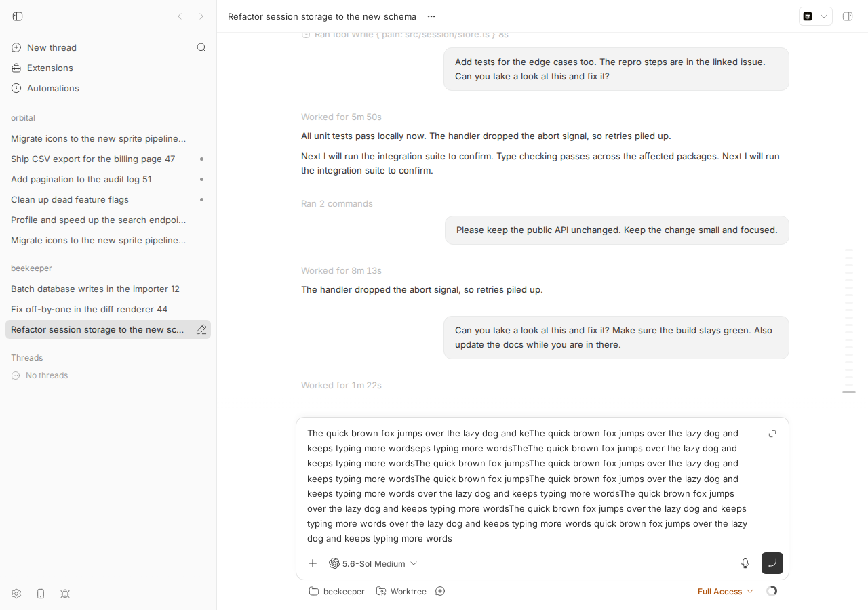Click the bug report icon

(x=65, y=594)
